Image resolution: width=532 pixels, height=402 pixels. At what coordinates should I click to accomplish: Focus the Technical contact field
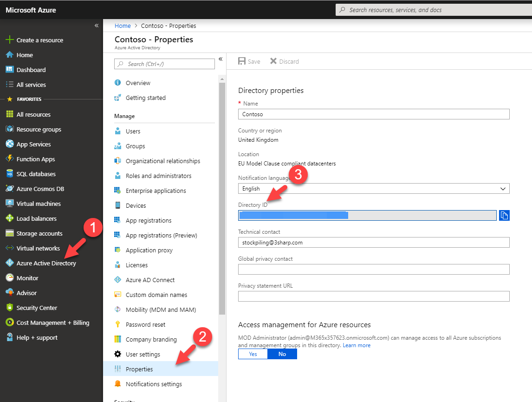tap(374, 243)
